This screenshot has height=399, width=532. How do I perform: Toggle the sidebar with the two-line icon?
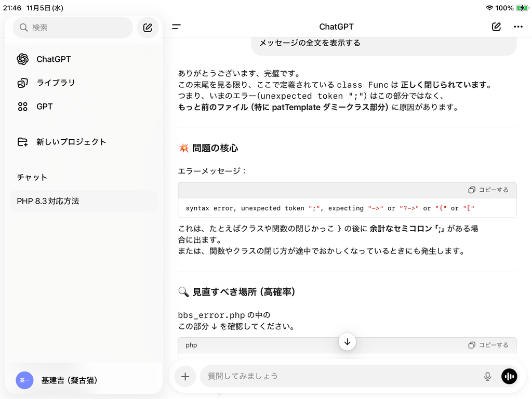click(177, 27)
